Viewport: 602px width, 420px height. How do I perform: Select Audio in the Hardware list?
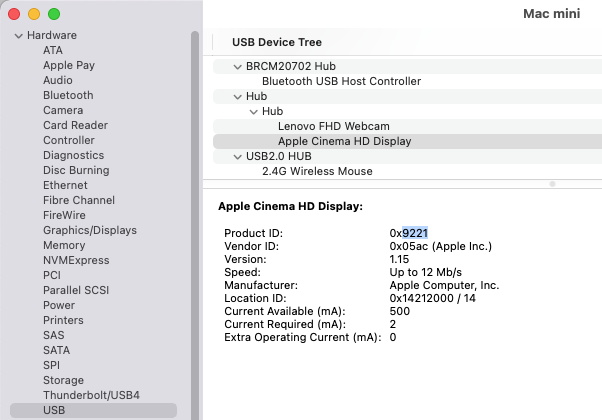[x=58, y=80]
